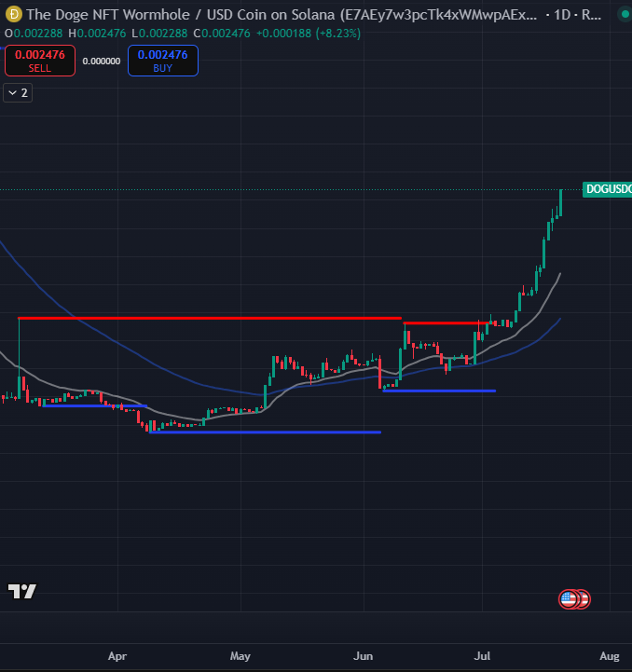Click the Apr label on time axis
Viewport: 632px width, 672px height.
coord(117,656)
